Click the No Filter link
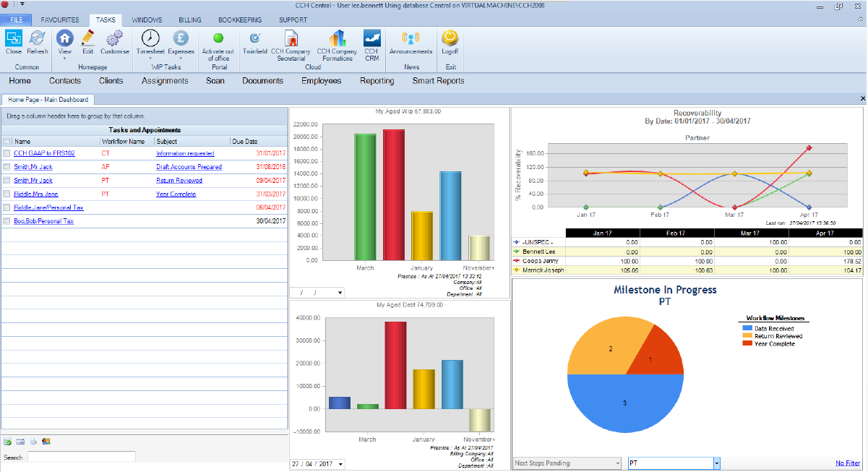Screen dimensions: 868x472 pyautogui.click(x=848, y=463)
